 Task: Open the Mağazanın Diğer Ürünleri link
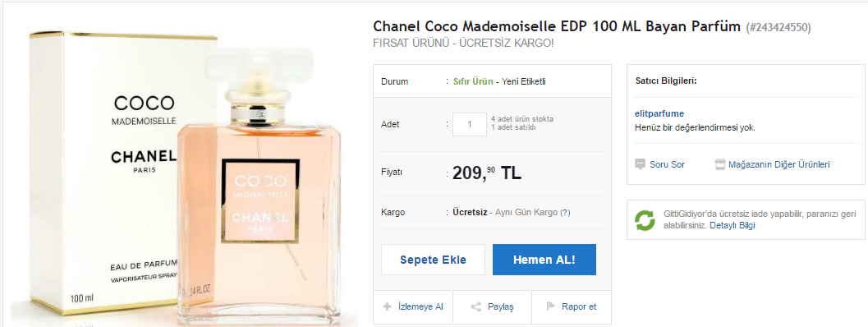778,164
